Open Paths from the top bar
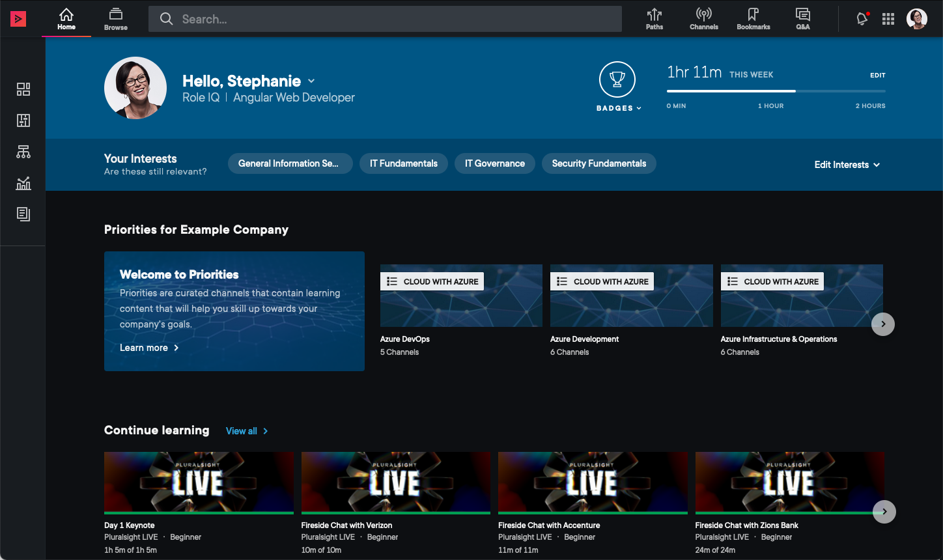Viewport: 943px width, 560px height. [654, 19]
